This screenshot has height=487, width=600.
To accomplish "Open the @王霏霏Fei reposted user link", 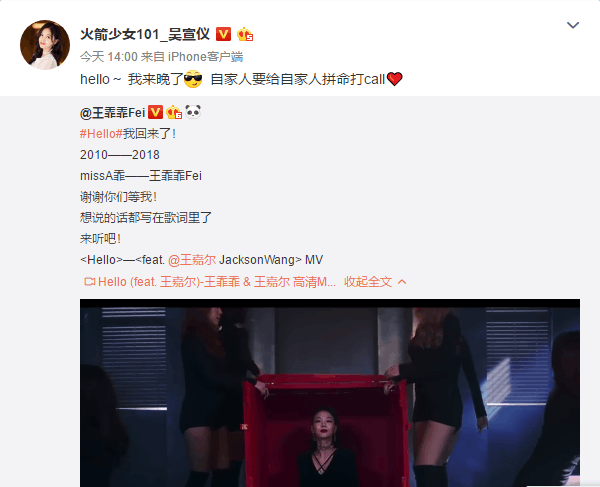I will tap(112, 113).
